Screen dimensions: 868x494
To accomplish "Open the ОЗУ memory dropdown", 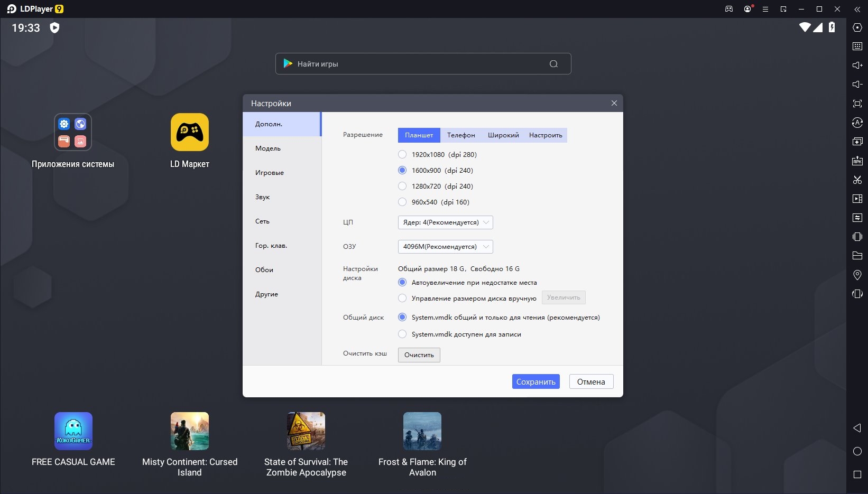I will [x=445, y=247].
